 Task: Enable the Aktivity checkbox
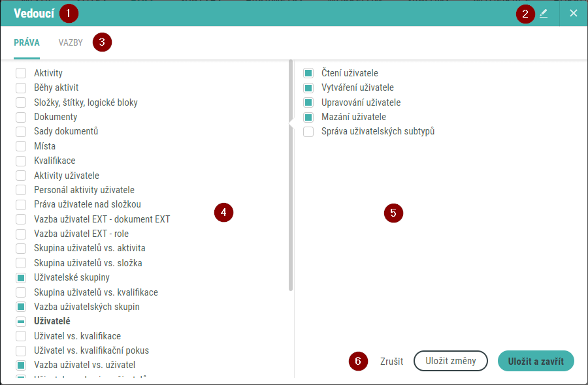pyautogui.click(x=21, y=73)
